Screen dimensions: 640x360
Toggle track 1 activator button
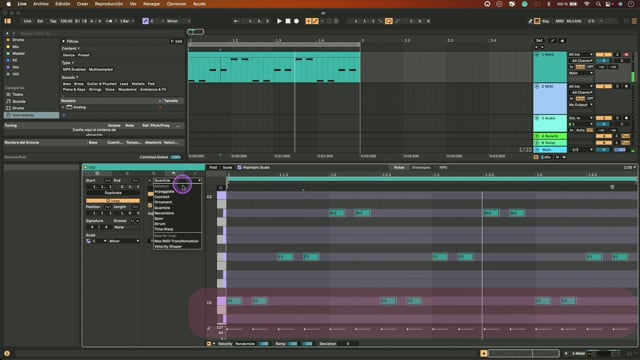pyautogui.click(x=604, y=54)
